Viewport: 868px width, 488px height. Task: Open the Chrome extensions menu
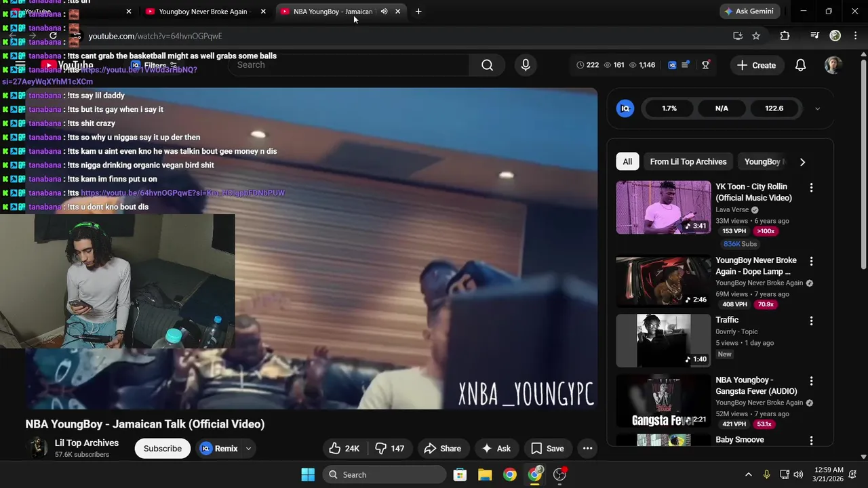pyautogui.click(x=785, y=36)
